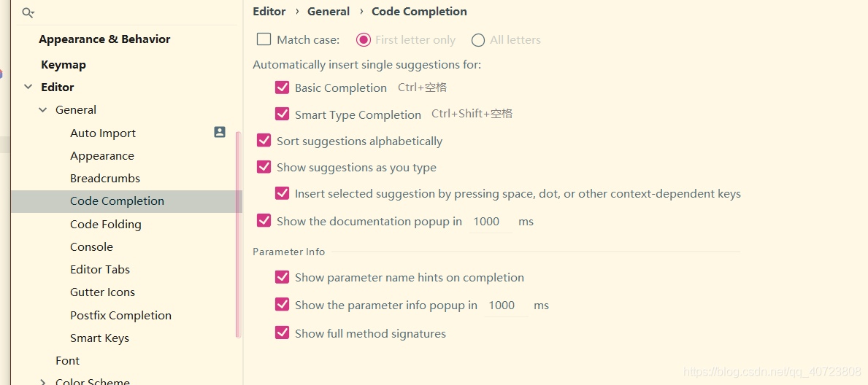Expand the Color Scheme node
The height and width of the screenshot is (385, 868).
click(x=42, y=381)
